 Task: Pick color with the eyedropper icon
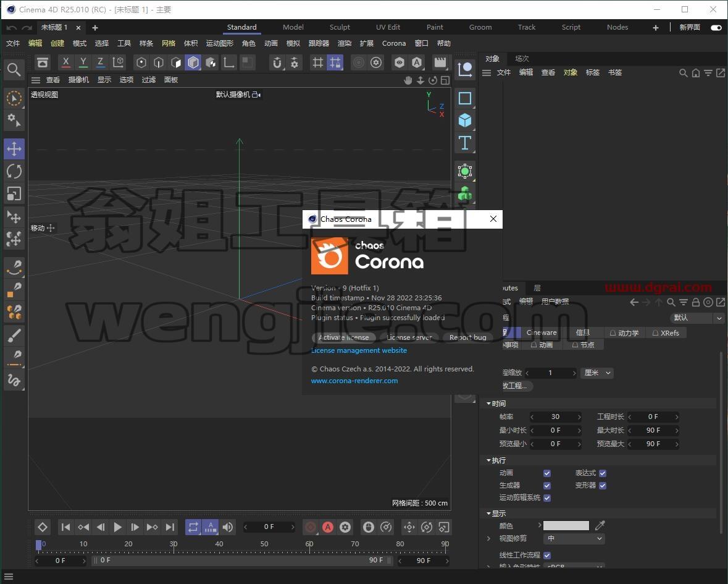pyautogui.click(x=600, y=525)
